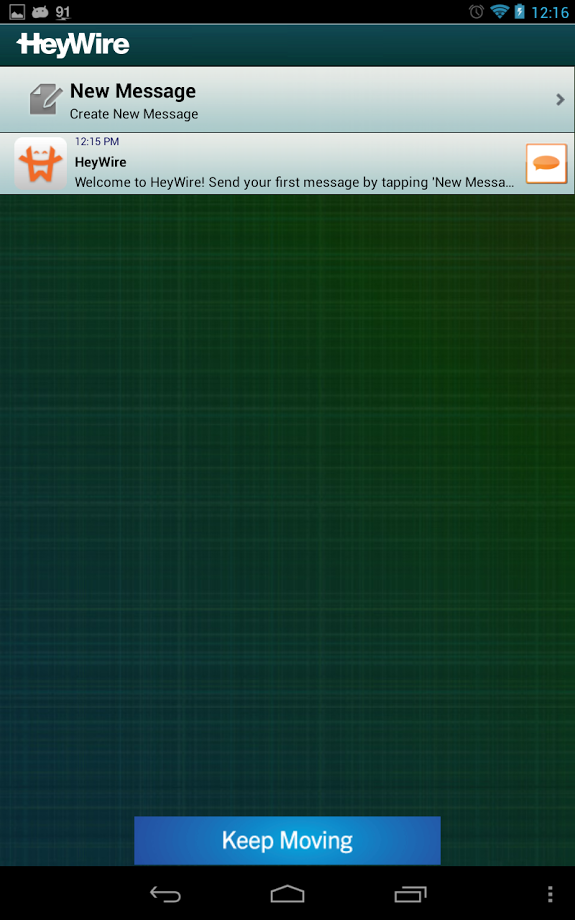This screenshot has width=575, height=920.
Task: Tap the picture notification icon in status bar
Action: (17, 12)
